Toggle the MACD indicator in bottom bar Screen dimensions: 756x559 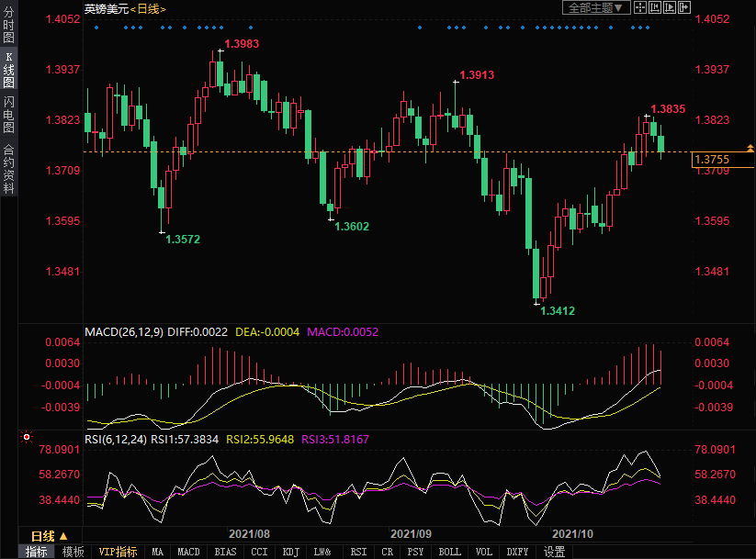click(188, 552)
